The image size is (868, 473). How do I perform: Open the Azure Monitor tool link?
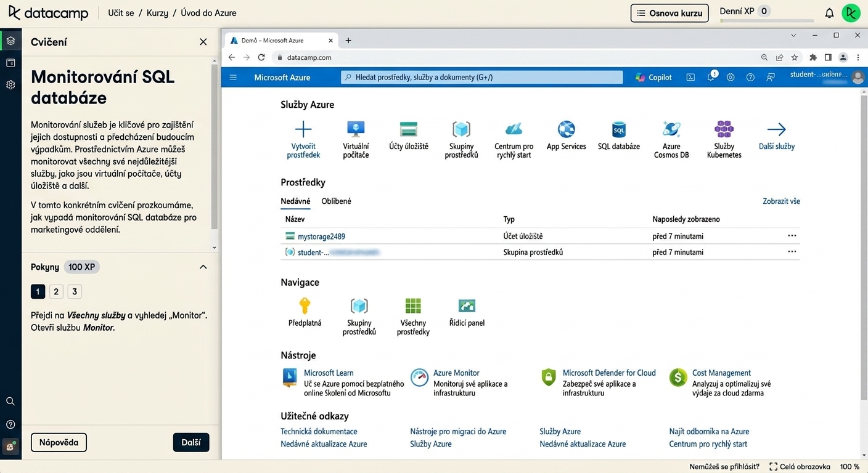(456, 373)
